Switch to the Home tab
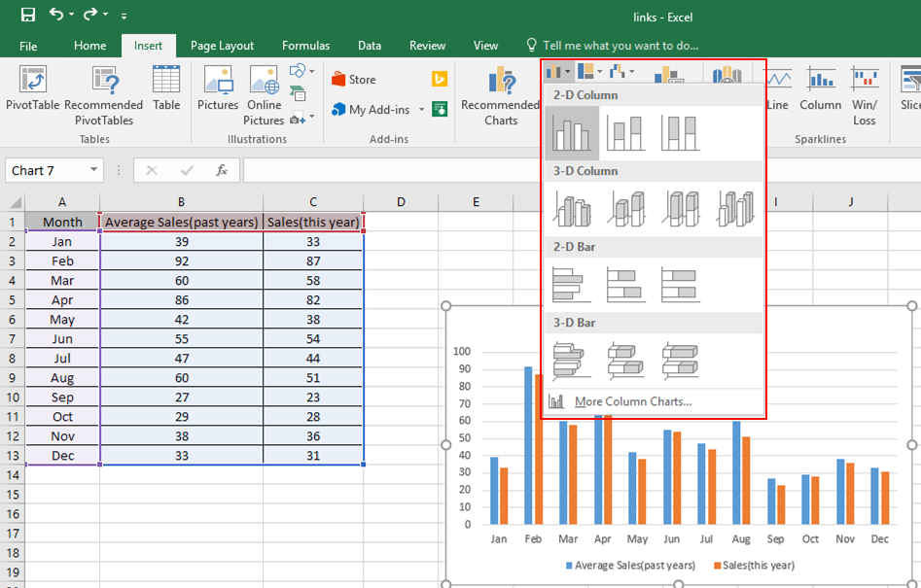Screen dimensions: 921x588 pos(89,46)
